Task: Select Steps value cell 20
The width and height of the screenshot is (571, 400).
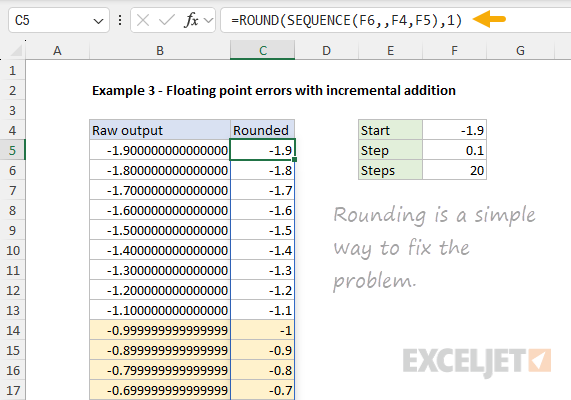Action: pyautogui.click(x=454, y=170)
